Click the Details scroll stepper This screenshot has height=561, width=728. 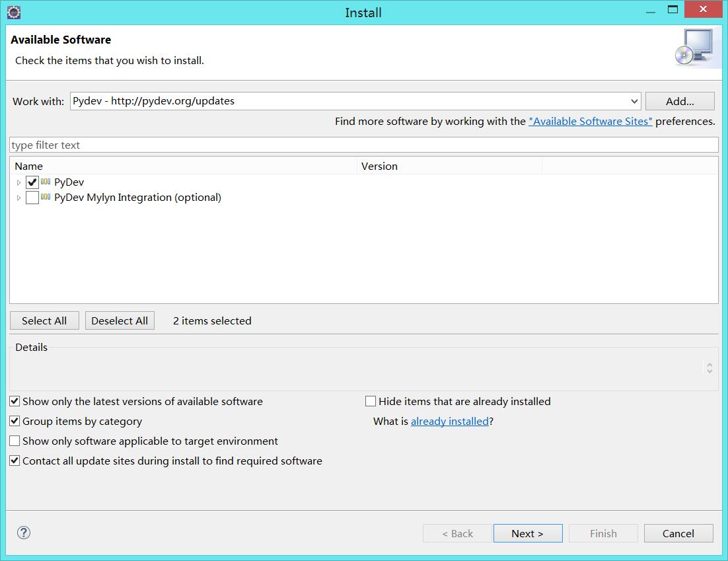click(710, 368)
